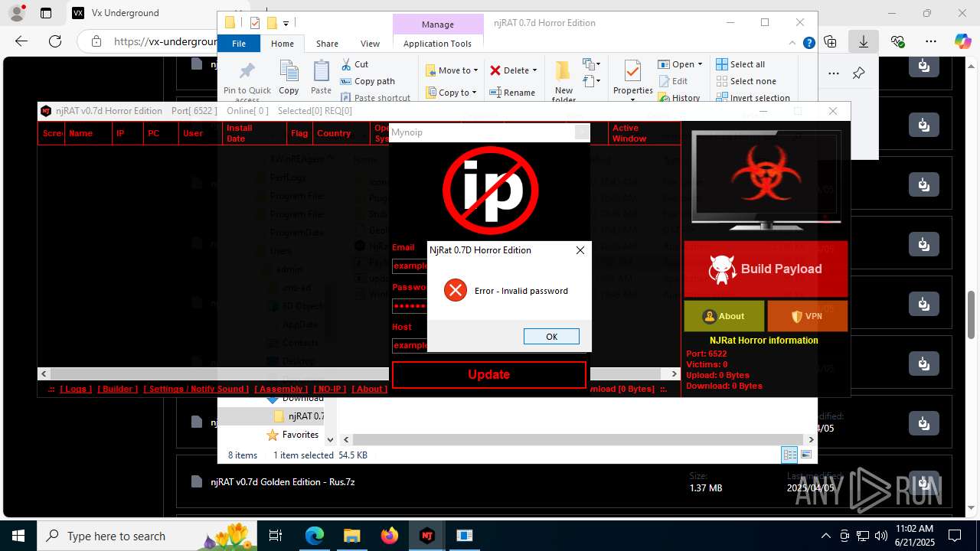Click the Install Date column header
The width and height of the screenshot is (980, 551).
pos(255,133)
